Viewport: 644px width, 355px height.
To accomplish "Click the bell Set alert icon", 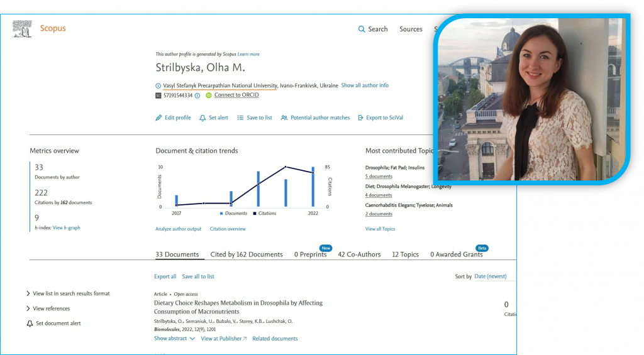I will click(203, 117).
